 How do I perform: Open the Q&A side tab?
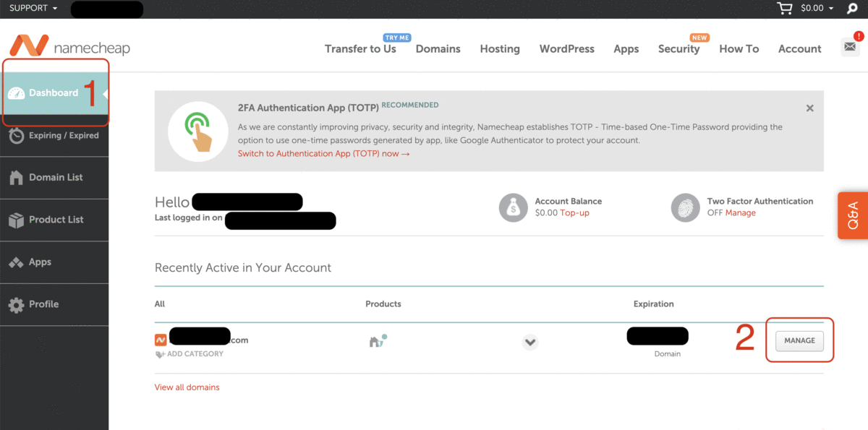pos(853,215)
